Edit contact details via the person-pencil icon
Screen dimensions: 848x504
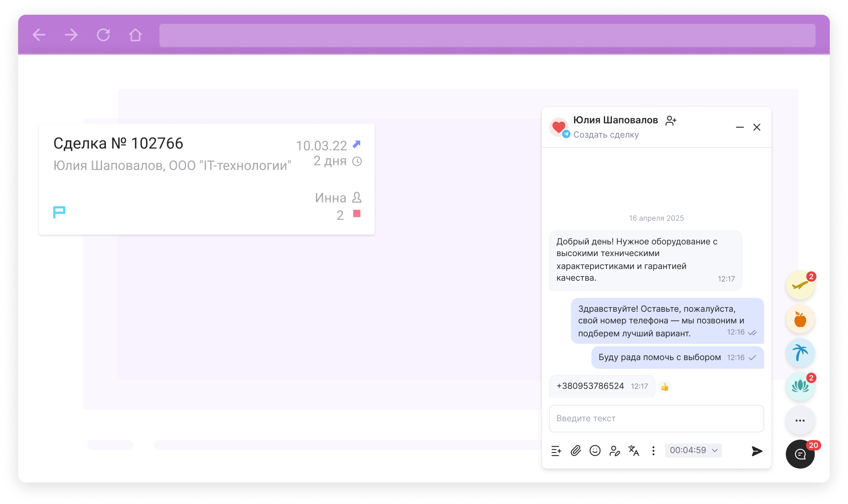pos(615,450)
